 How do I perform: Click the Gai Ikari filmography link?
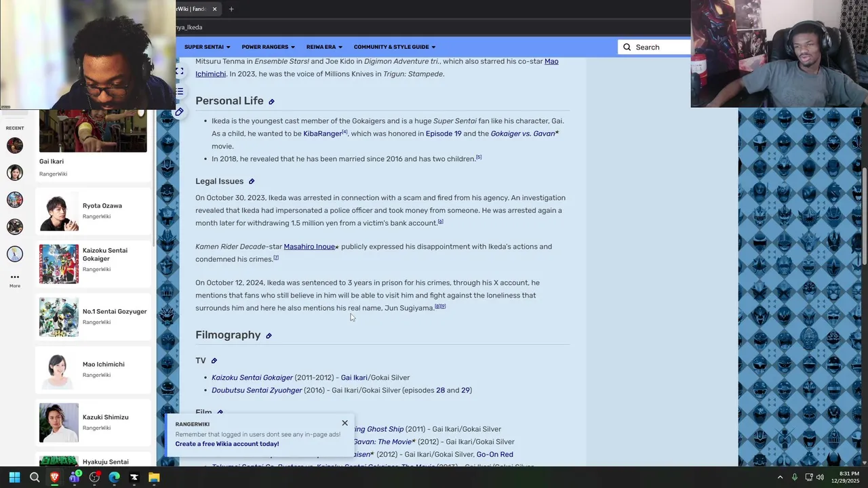click(354, 378)
